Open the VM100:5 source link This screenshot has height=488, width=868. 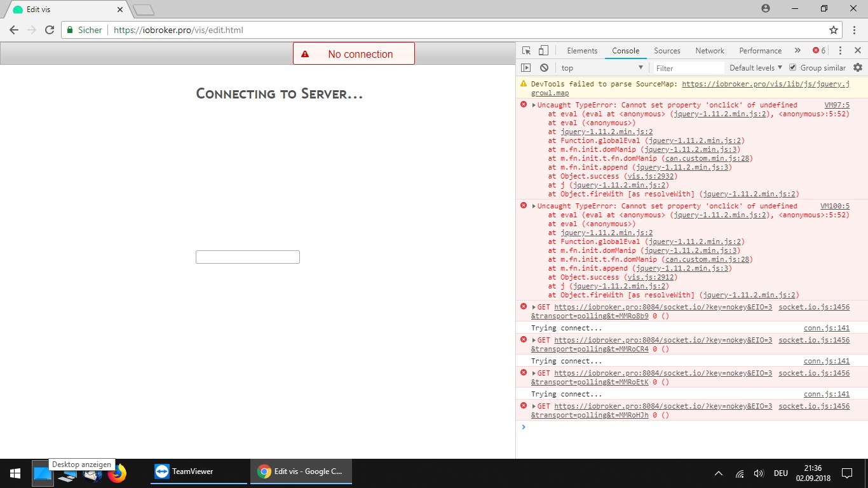[835, 206]
